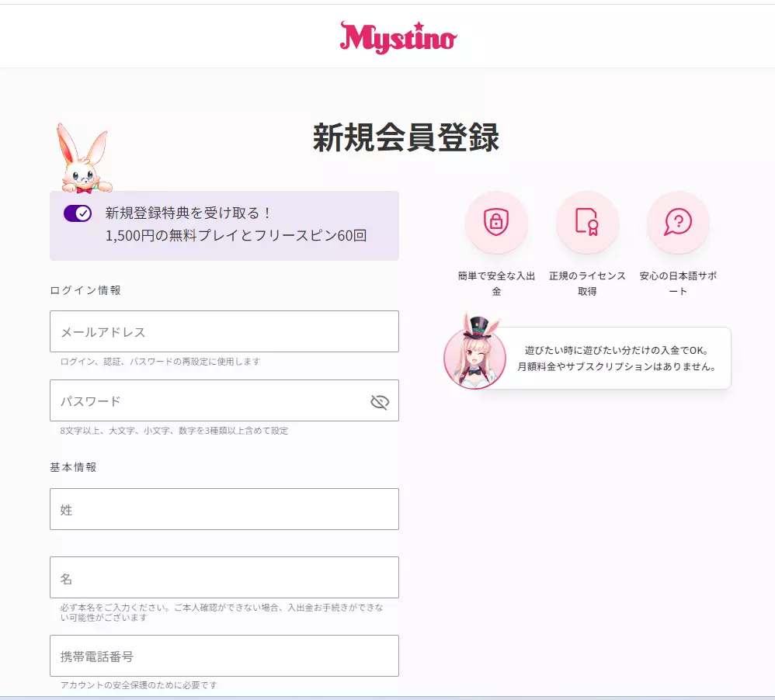
Task: Click the 必ず本名をご入力ください hint
Action: coord(221,612)
